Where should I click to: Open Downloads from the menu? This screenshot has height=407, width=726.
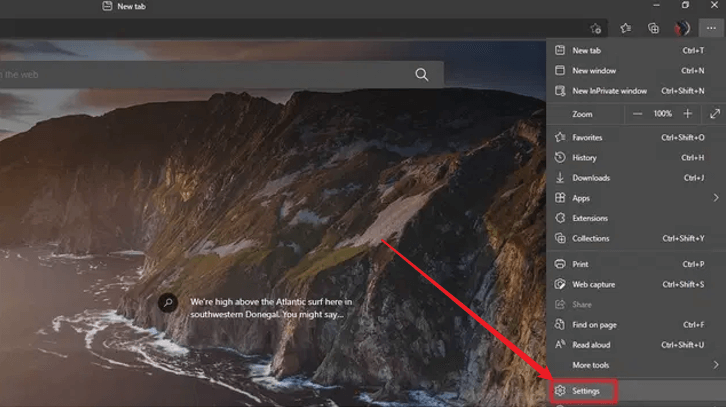[590, 178]
